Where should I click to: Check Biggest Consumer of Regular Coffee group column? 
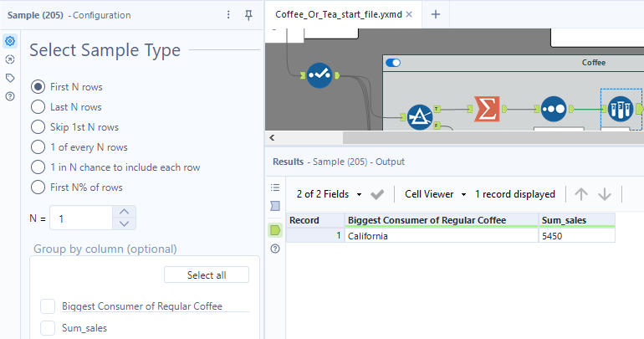[48, 306]
